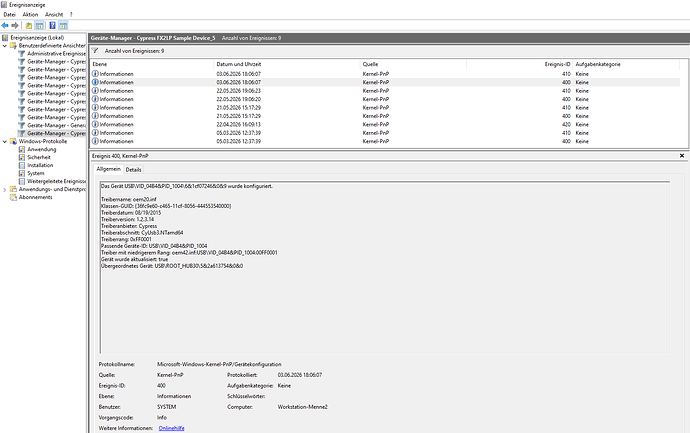Open the Ansicht menu
Image resolution: width=690 pixels, height=433 pixels.
[x=54, y=15]
